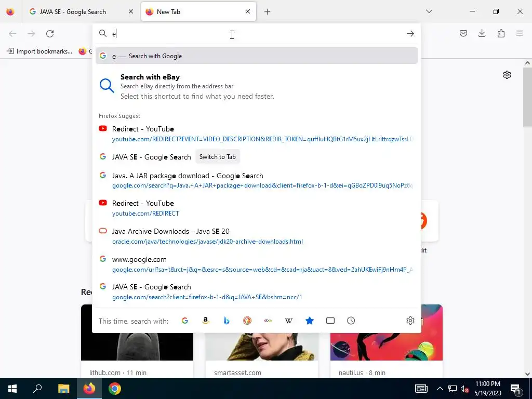Search this time with Bing icon
532x399 pixels.
click(x=227, y=321)
